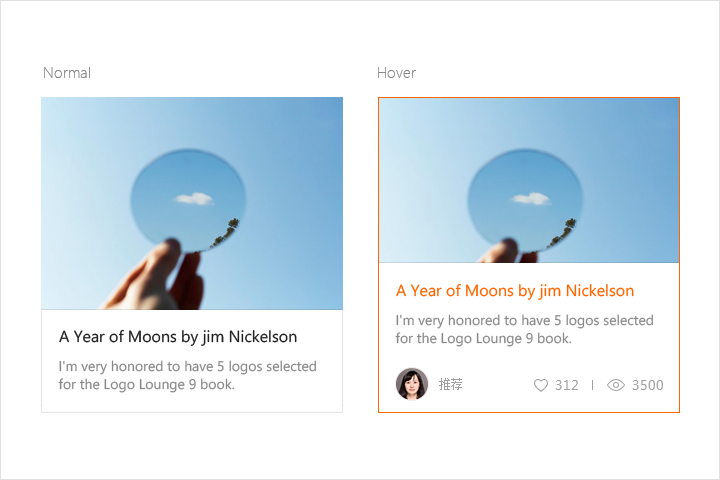Click the divider between likes and views
Viewport: 720px width, 480px height.
592,385
